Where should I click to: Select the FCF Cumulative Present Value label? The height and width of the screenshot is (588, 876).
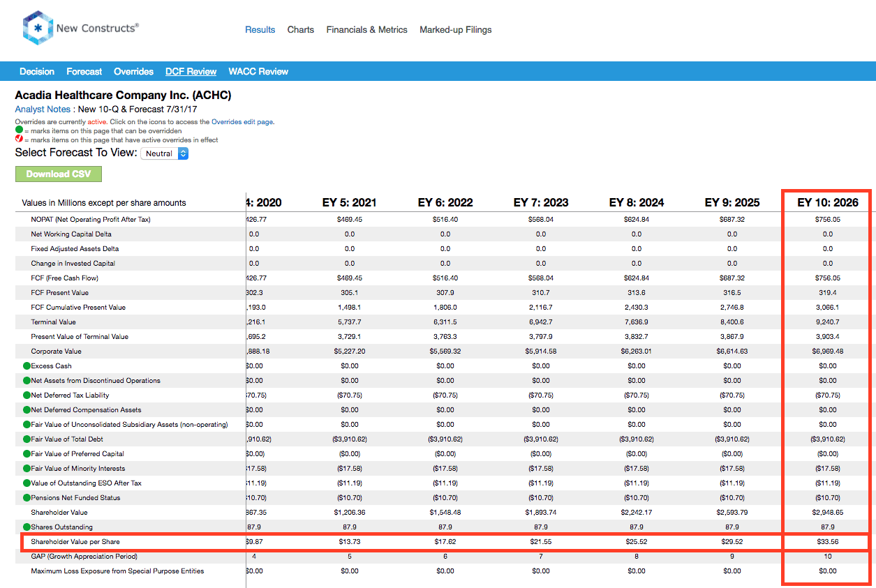coord(78,308)
